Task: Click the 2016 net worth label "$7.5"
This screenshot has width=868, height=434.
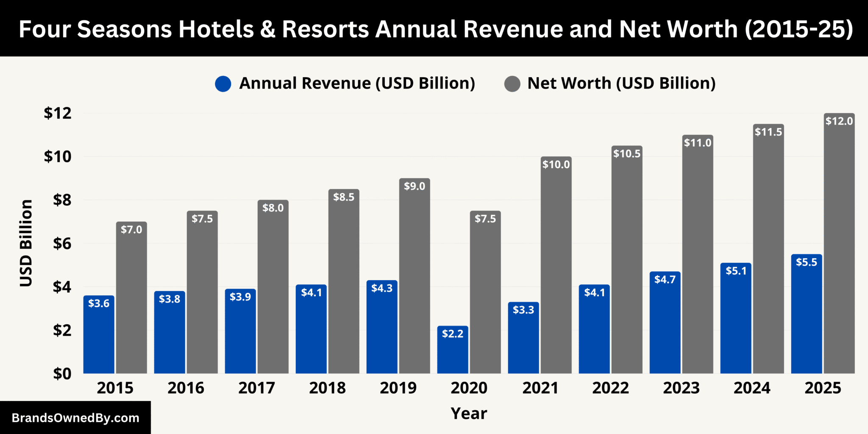Action: tap(202, 219)
